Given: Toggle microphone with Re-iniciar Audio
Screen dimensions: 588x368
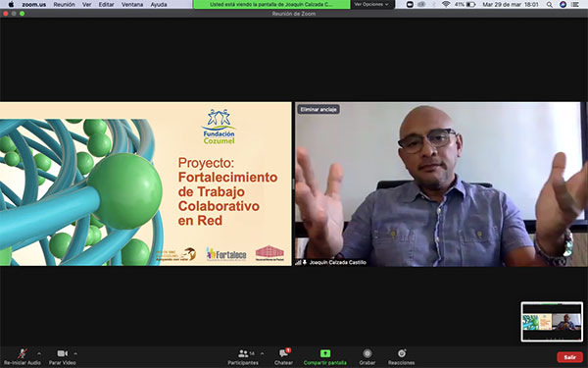Looking at the screenshot, I should (x=23, y=357).
